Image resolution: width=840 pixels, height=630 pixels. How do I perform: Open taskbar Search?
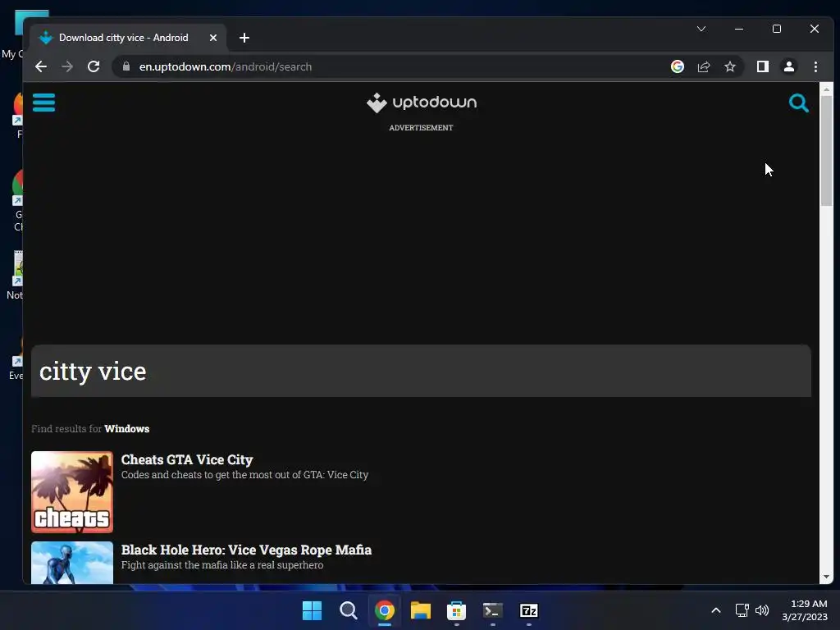point(348,610)
